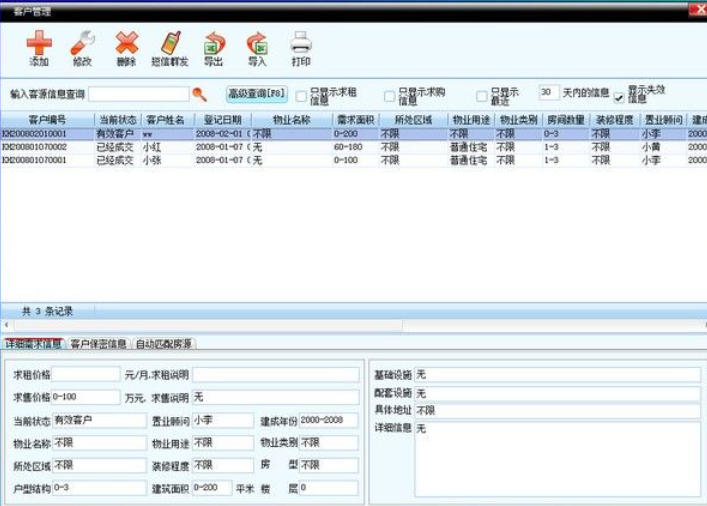Click the magnifier search icon beside query box
Screen dimensions: 707x506
[199, 94]
